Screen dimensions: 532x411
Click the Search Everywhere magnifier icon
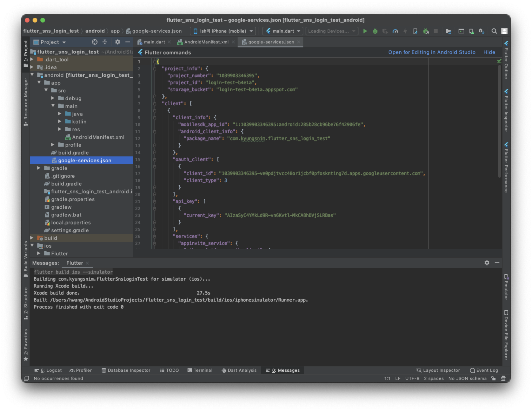point(494,31)
